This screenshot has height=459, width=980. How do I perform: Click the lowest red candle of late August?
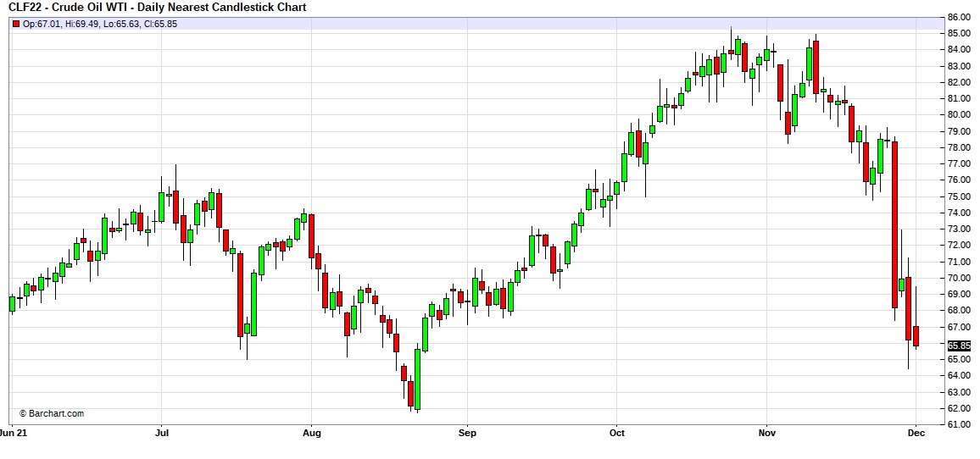click(x=410, y=394)
